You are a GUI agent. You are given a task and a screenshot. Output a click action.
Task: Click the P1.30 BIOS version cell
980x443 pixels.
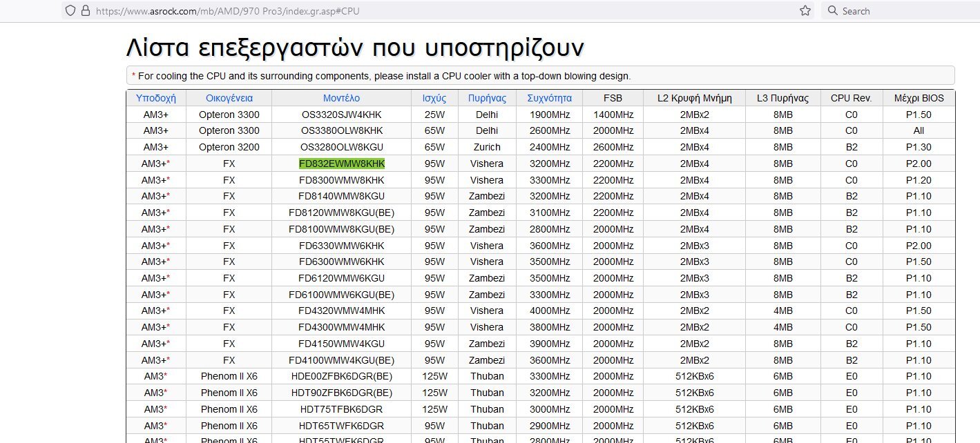[919, 147]
